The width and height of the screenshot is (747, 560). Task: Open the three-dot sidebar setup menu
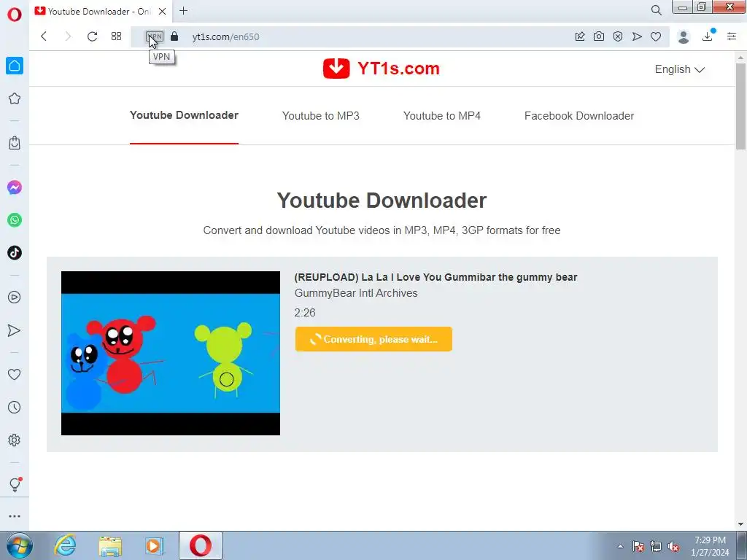click(15, 516)
